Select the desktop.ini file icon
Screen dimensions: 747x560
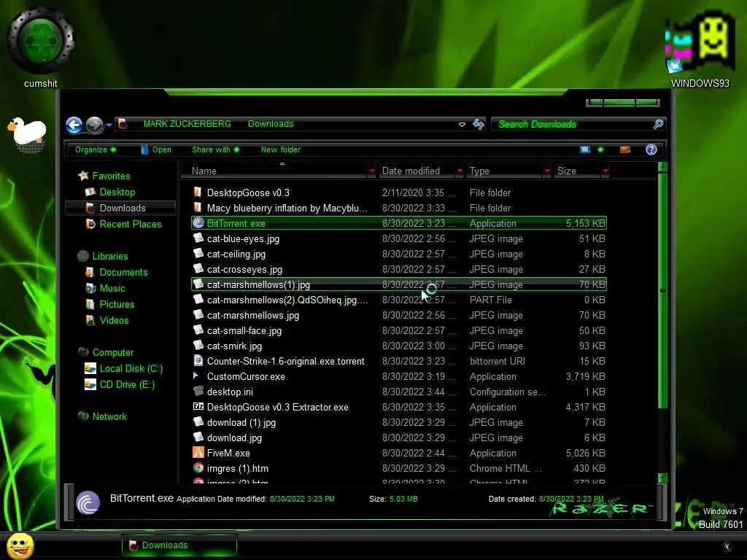coord(198,391)
